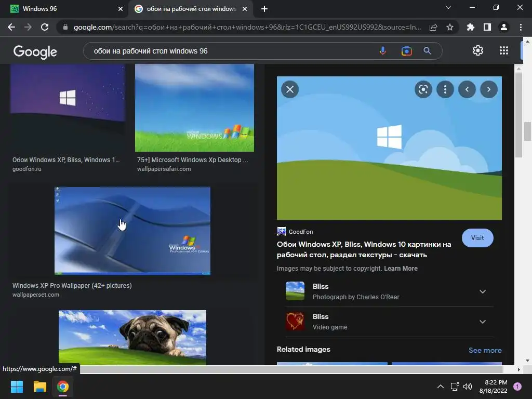Open Google quick settings gear

478,50
